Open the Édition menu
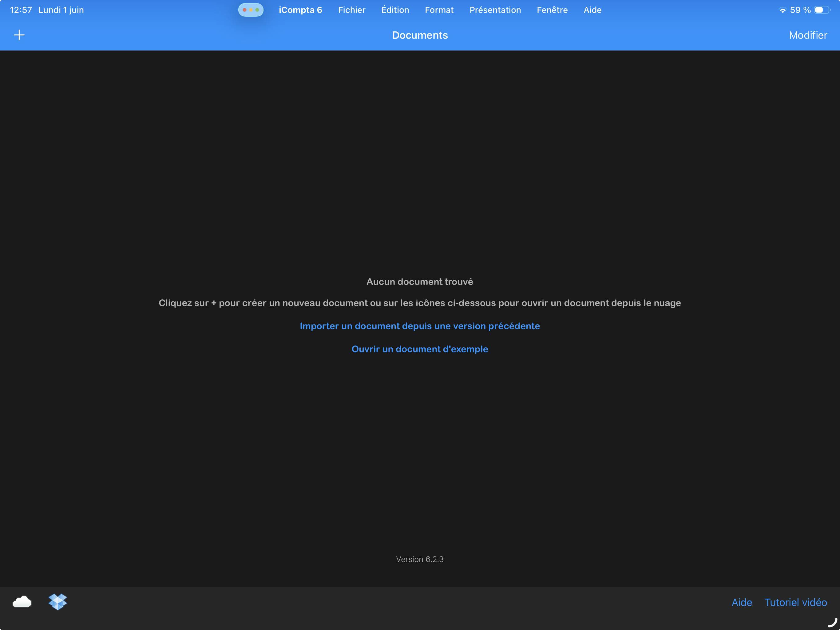 [395, 10]
